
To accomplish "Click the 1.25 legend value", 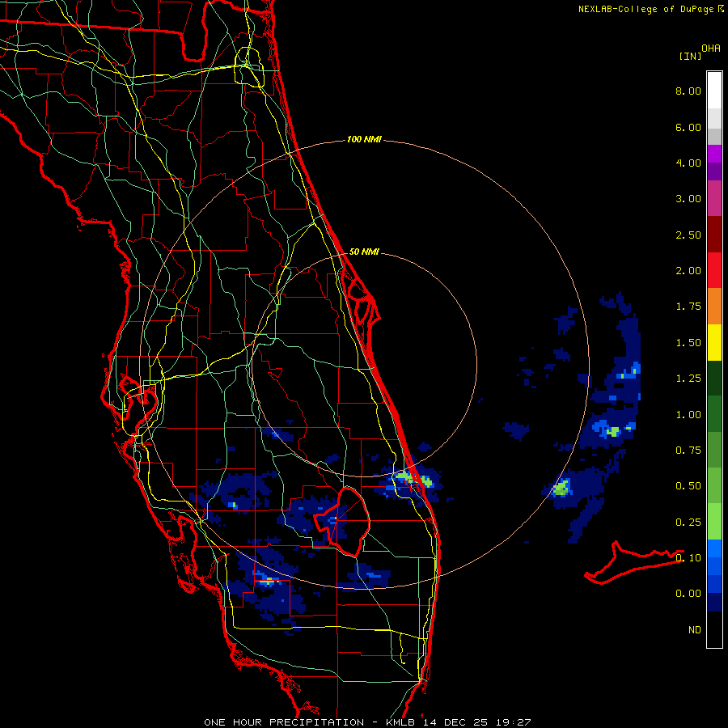I will tap(688, 379).
